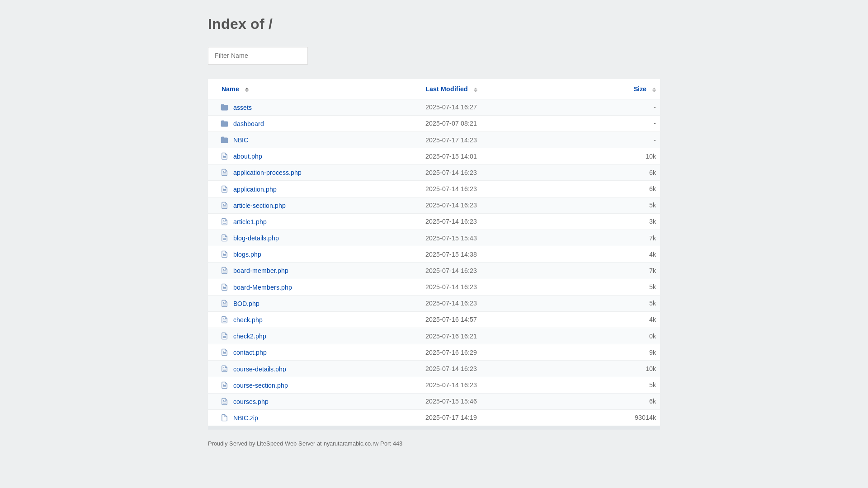Open course-details.php
This screenshot has height=488, width=868.
pos(259,369)
